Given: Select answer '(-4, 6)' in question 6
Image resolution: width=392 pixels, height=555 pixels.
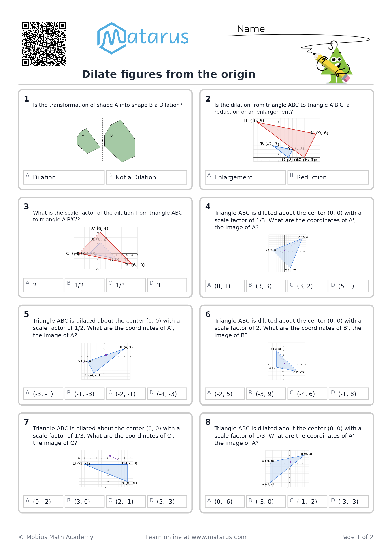Looking at the screenshot, I should point(307,394).
